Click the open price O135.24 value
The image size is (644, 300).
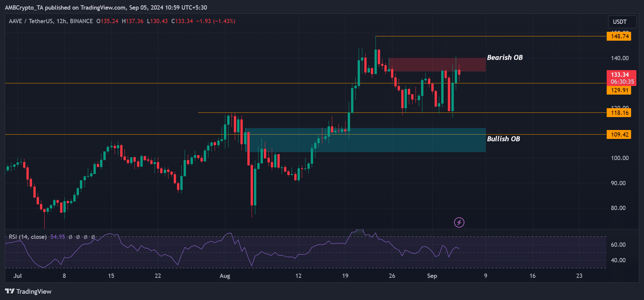[x=107, y=21]
